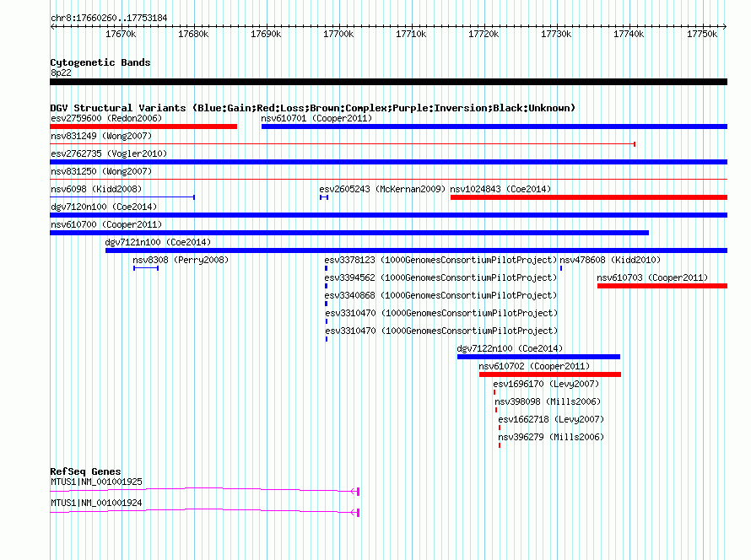The width and height of the screenshot is (751, 560).
Task: Click the nsv1024843 (Coe2014) label
Action: [500, 189]
